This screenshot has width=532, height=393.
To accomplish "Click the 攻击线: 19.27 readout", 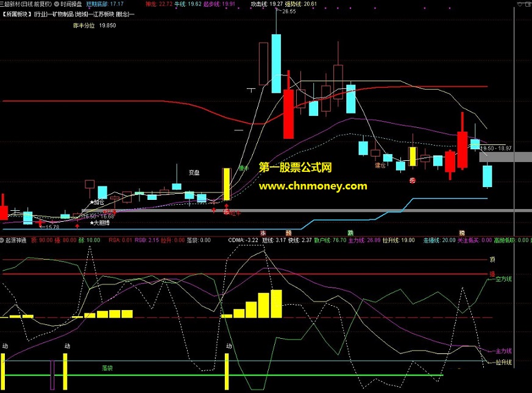I will (267, 4).
